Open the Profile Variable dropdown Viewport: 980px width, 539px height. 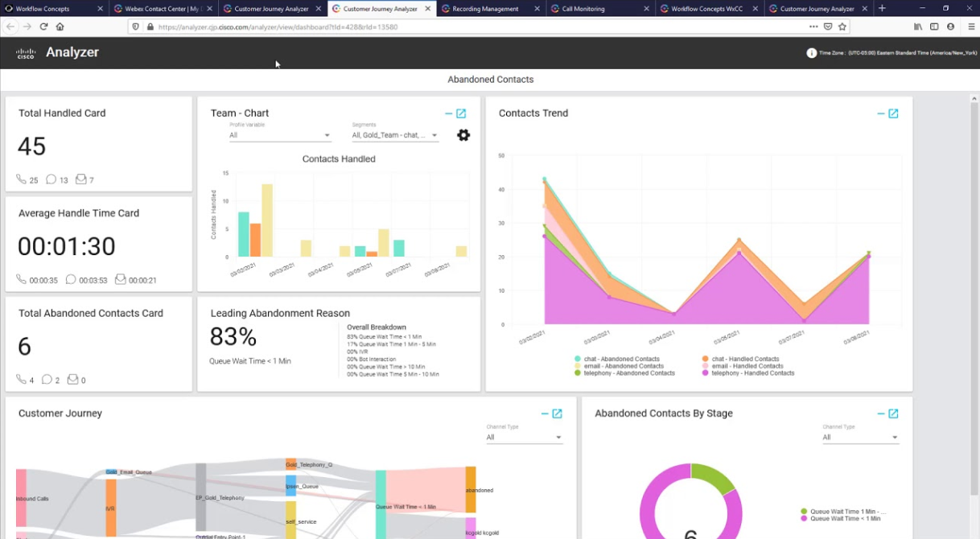[x=279, y=135]
